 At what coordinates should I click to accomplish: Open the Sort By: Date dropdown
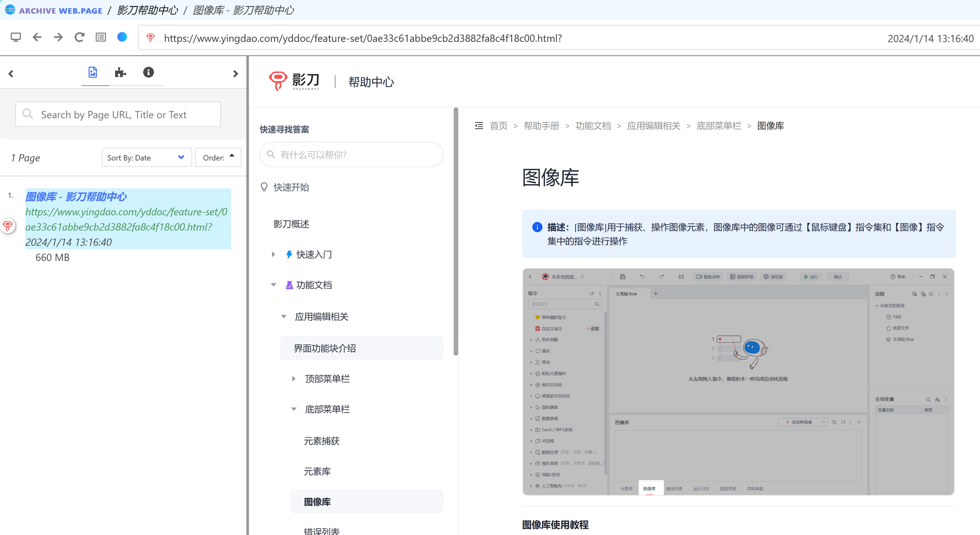pyautogui.click(x=146, y=158)
